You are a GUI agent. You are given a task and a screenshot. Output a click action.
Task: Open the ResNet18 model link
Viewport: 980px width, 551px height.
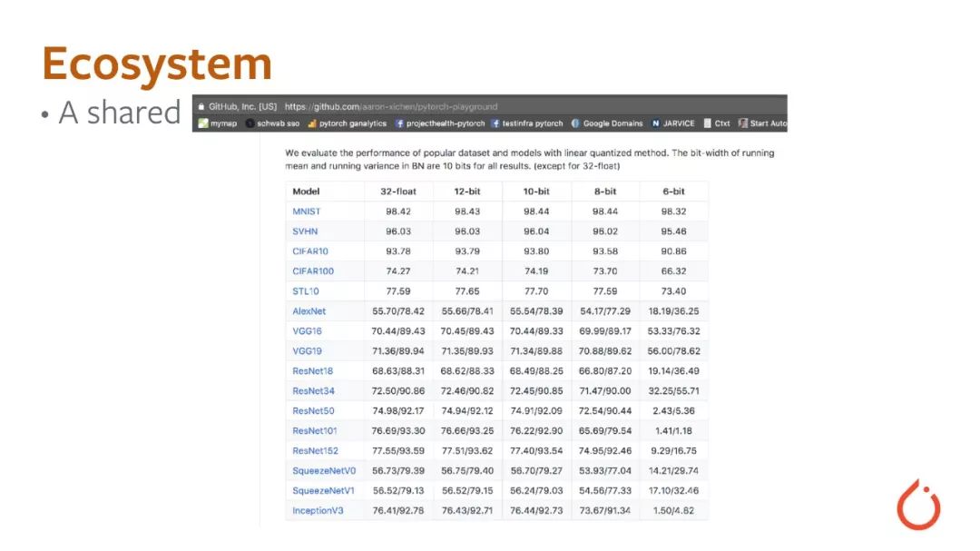[x=312, y=371]
